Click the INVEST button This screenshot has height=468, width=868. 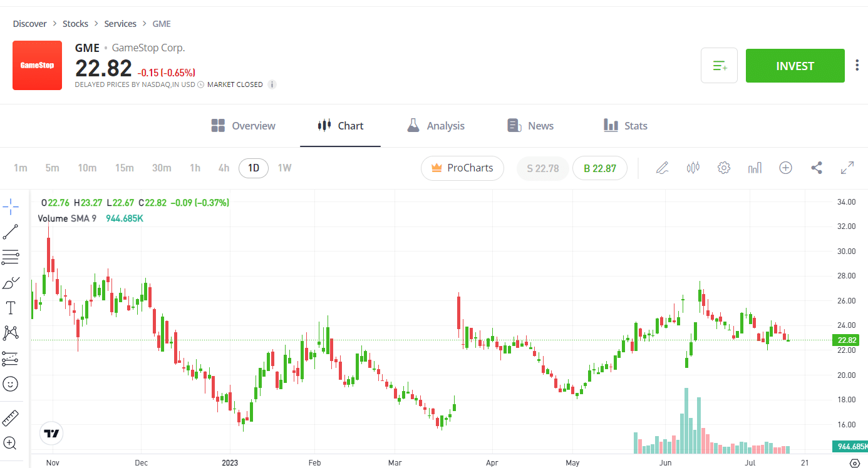click(795, 66)
